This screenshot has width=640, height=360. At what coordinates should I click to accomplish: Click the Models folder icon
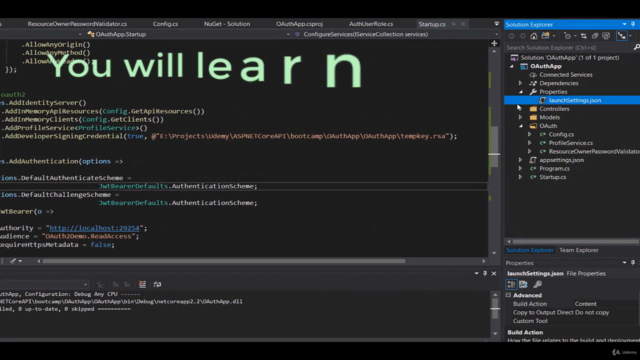tap(533, 117)
